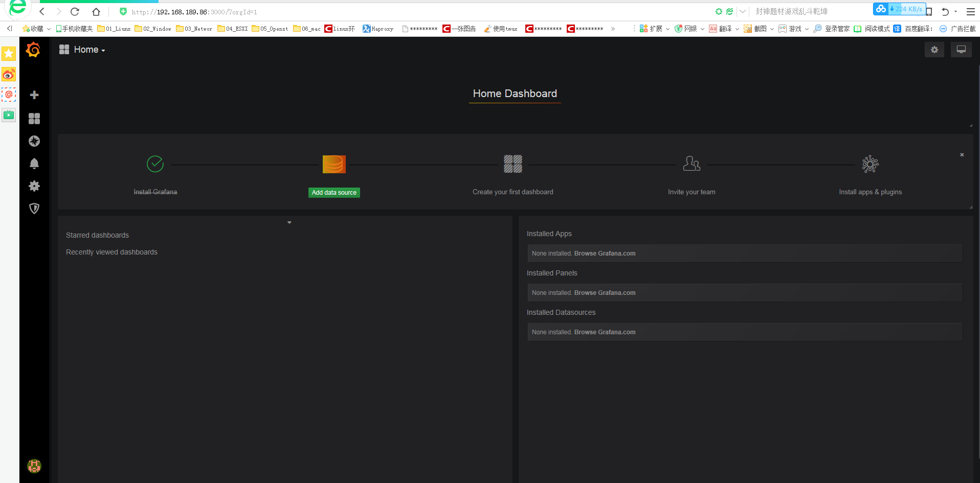The width and height of the screenshot is (980, 483).
Task: Expand the dashboard list panel caret
Action: (289, 222)
